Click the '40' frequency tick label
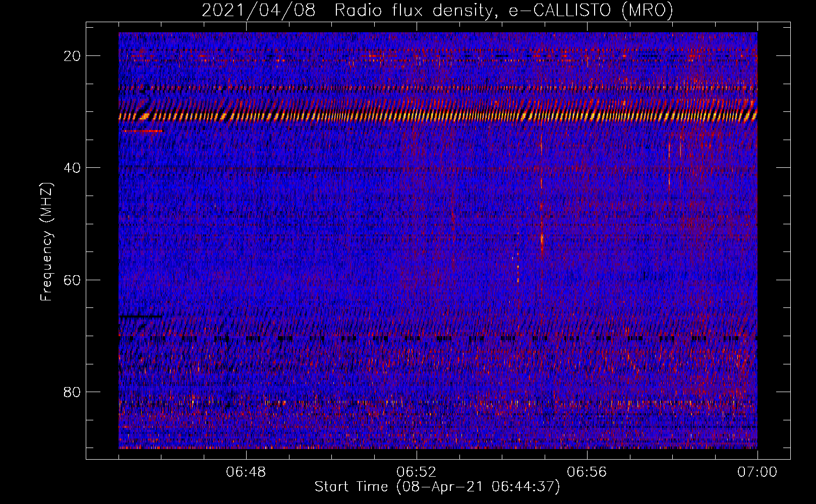This screenshot has width=816, height=504. click(72, 168)
